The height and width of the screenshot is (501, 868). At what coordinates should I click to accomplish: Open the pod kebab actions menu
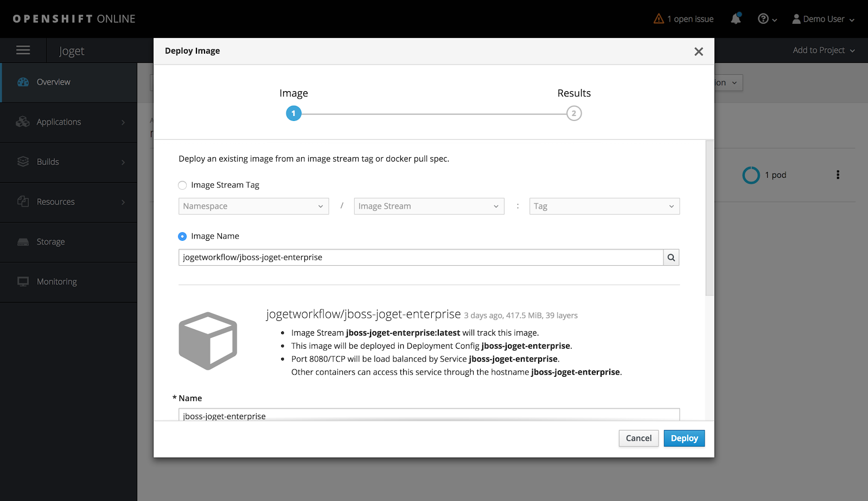click(x=838, y=175)
